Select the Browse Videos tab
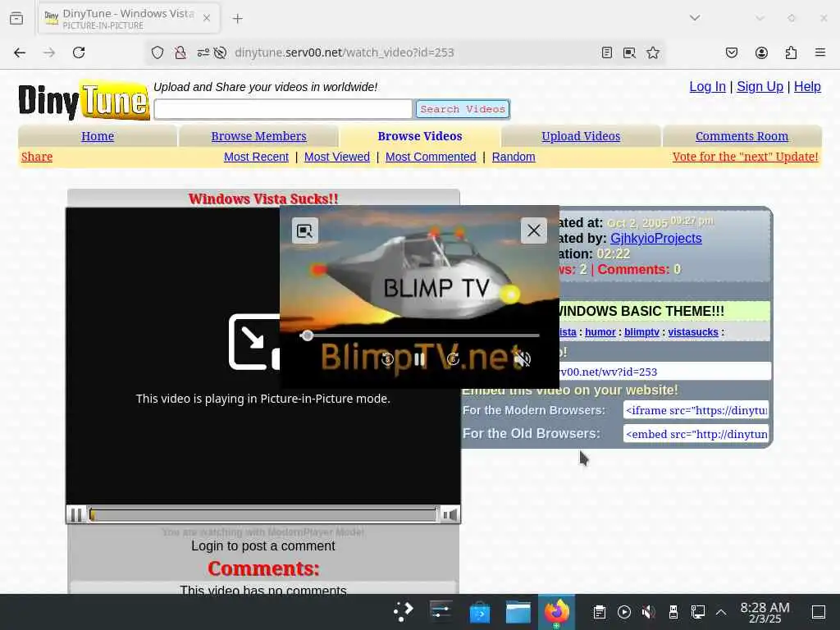The height and width of the screenshot is (630, 840). (420, 136)
